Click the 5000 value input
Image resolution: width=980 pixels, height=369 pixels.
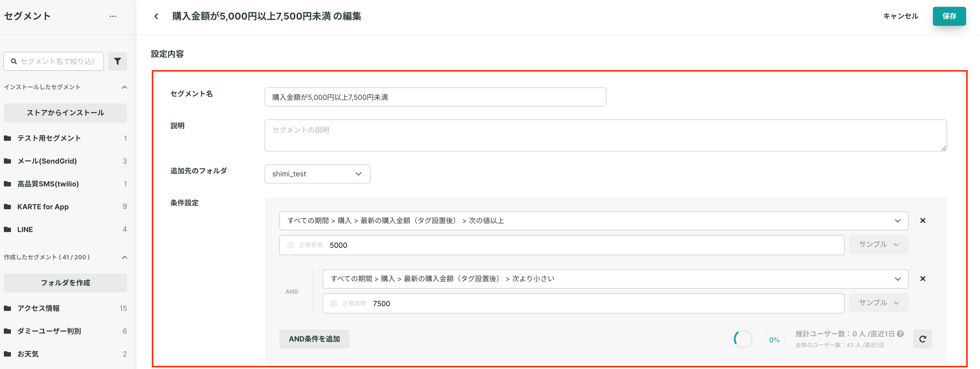[x=561, y=245]
